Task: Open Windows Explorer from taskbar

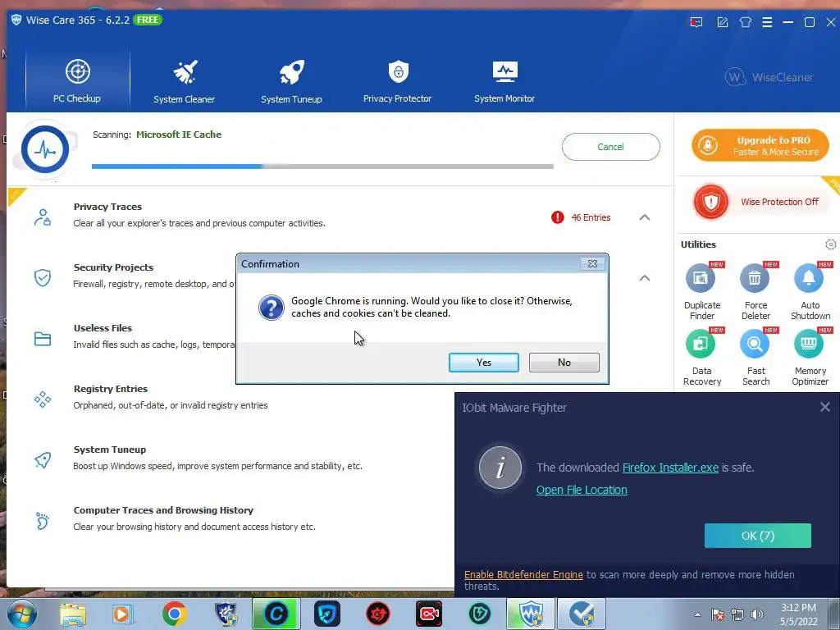Action: pyautogui.click(x=73, y=614)
